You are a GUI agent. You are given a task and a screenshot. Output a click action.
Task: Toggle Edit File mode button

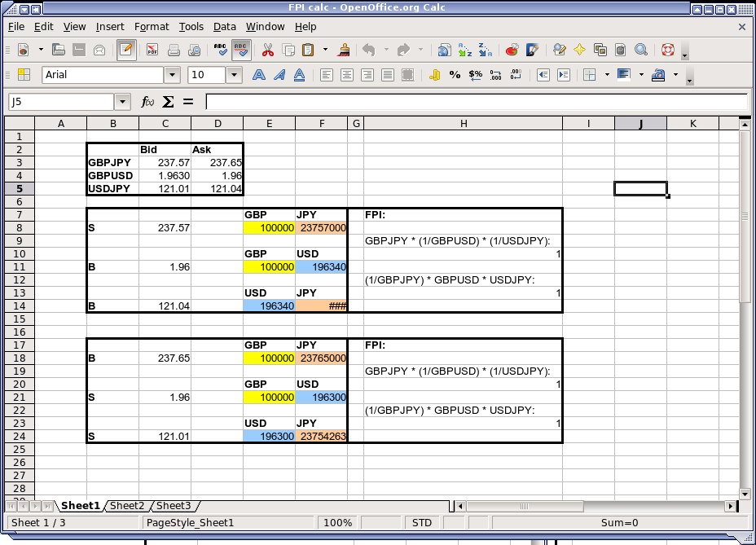[x=126, y=50]
